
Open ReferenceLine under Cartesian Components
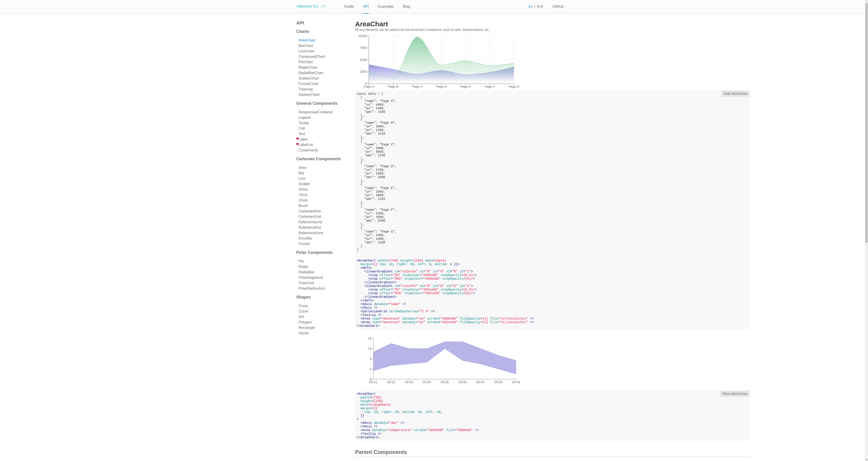(310, 222)
